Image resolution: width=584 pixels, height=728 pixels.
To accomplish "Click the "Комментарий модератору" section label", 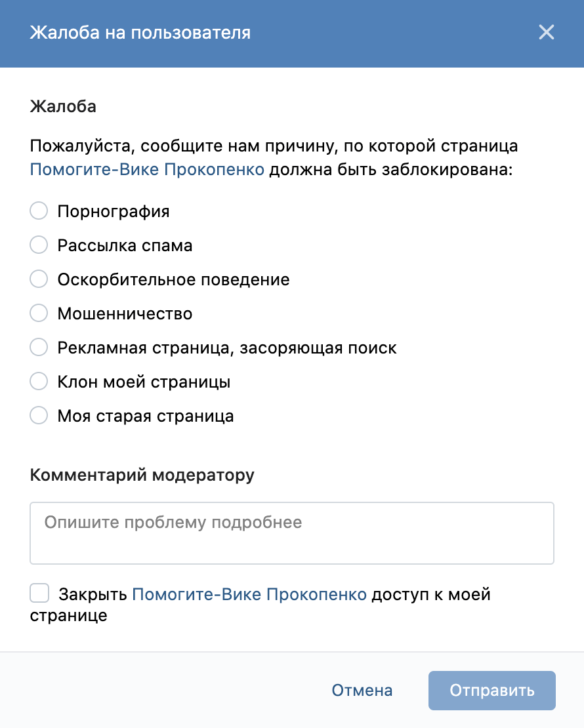I will pyautogui.click(x=142, y=475).
